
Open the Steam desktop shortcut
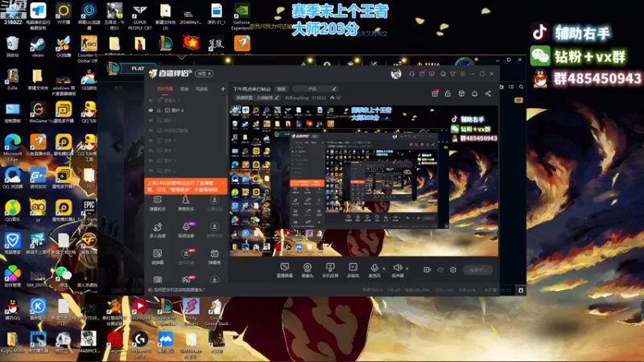38,47
